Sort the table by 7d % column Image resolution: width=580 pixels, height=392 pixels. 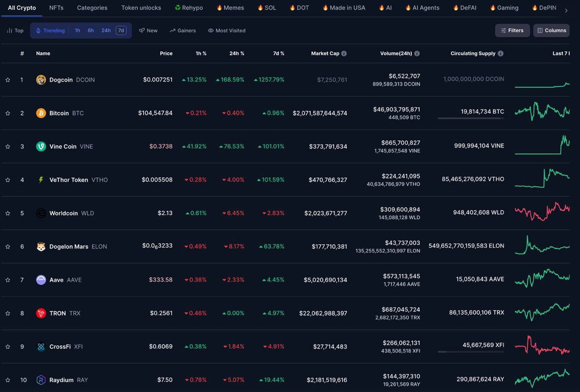(x=278, y=54)
